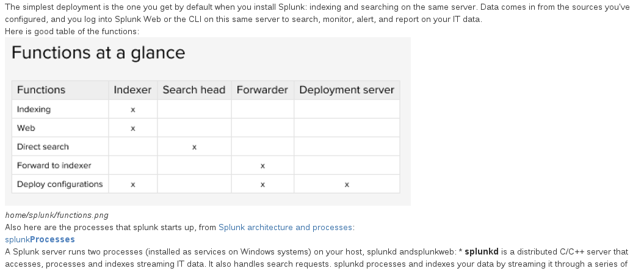Select the 'Forwarder' column header

262,90
